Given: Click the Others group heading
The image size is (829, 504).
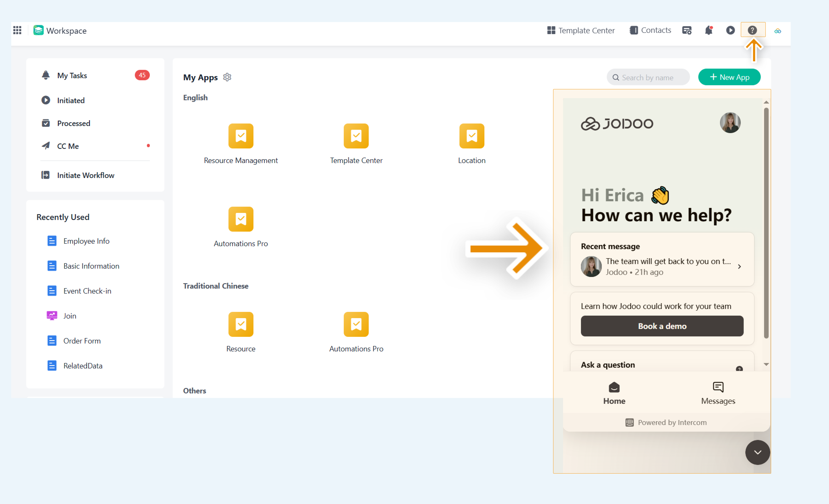Looking at the screenshot, I should coord(194,391).
